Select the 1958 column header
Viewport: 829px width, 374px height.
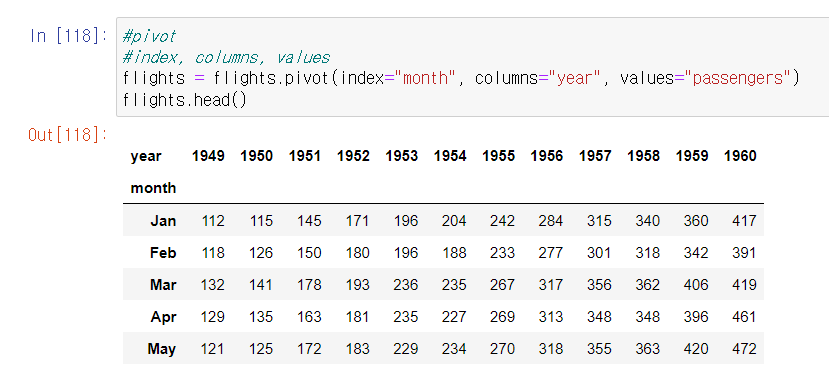pos(643,156)
